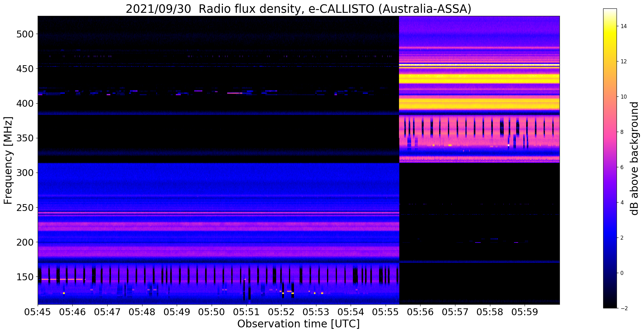The width and height of the screenshot is (644, 333).
Task: Click the 450 frequency tick label
Action: click(25, 69)
